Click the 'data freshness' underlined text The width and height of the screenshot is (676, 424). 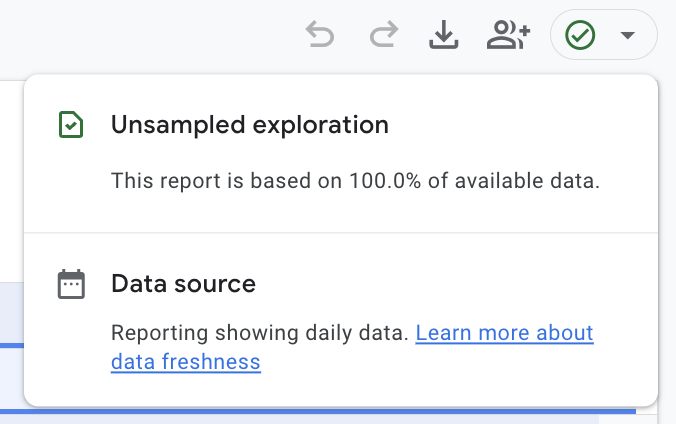pyautogui.click(x=185, y=362)
